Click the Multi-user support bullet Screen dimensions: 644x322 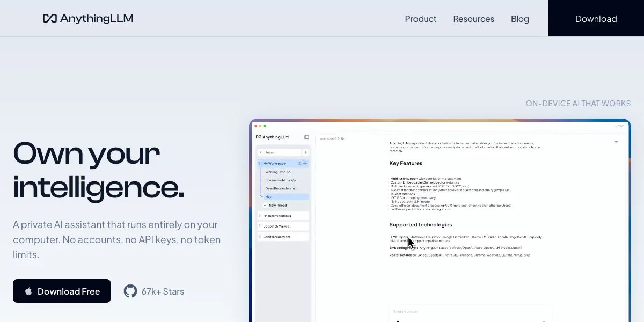pyautogui.click(x=426, y=178)
